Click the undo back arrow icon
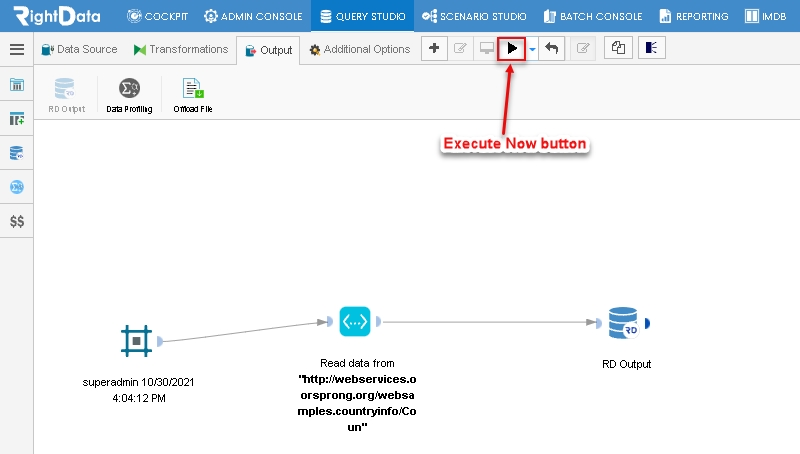This screenshot has height=454, width=800. (552, 48)
